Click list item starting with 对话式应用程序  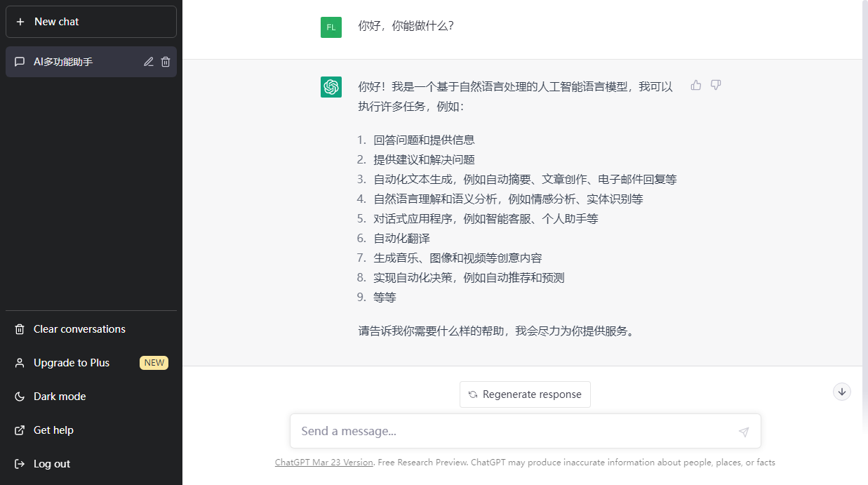tap(486, 219)
